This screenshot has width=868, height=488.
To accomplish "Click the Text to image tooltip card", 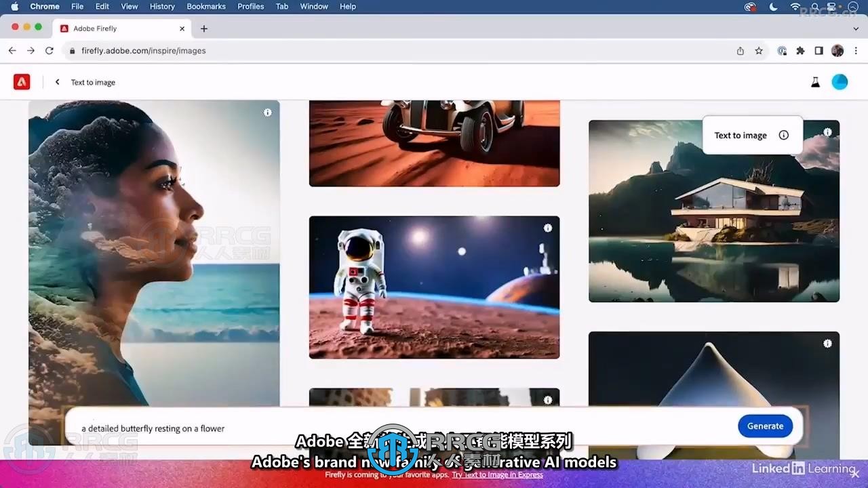I will point(753,135).
